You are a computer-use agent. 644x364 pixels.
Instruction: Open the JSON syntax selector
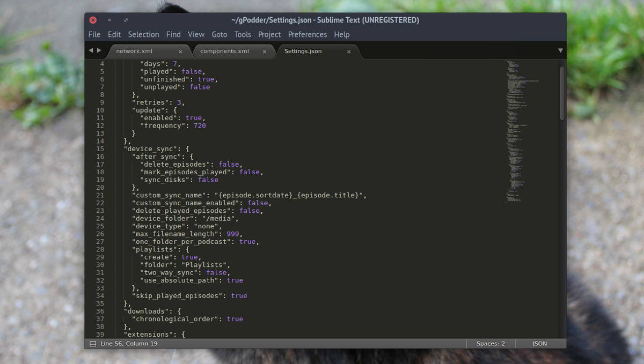click(539, 344)
